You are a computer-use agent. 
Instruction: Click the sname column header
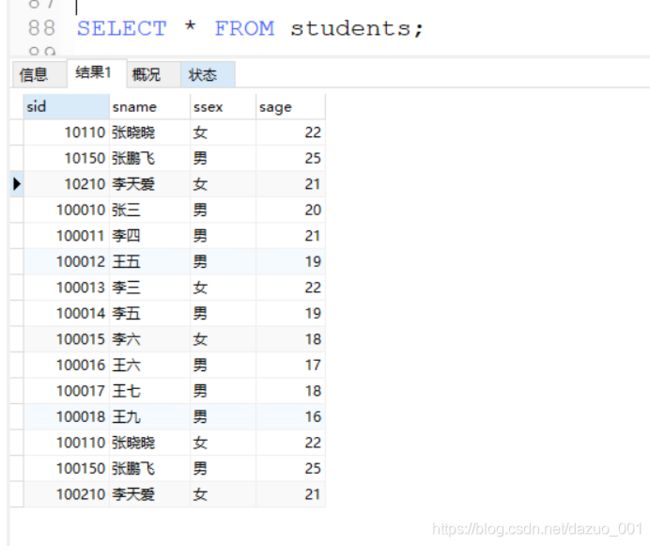tap(150, 107)
